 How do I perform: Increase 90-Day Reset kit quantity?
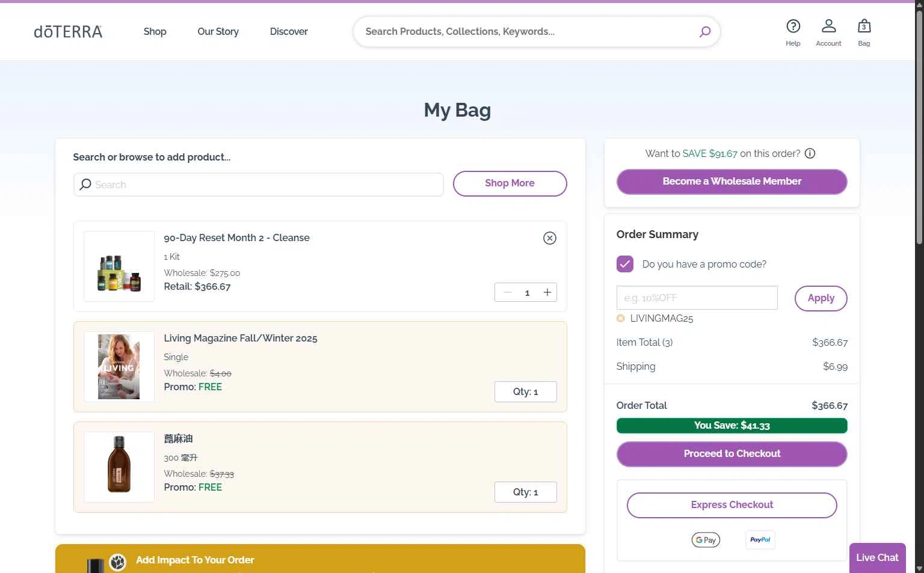(x=547, y=293)
